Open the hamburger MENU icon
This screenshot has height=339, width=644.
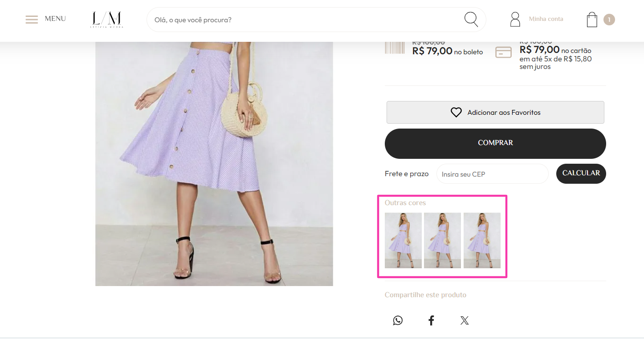pyautogui.click(x=32, y=20)
